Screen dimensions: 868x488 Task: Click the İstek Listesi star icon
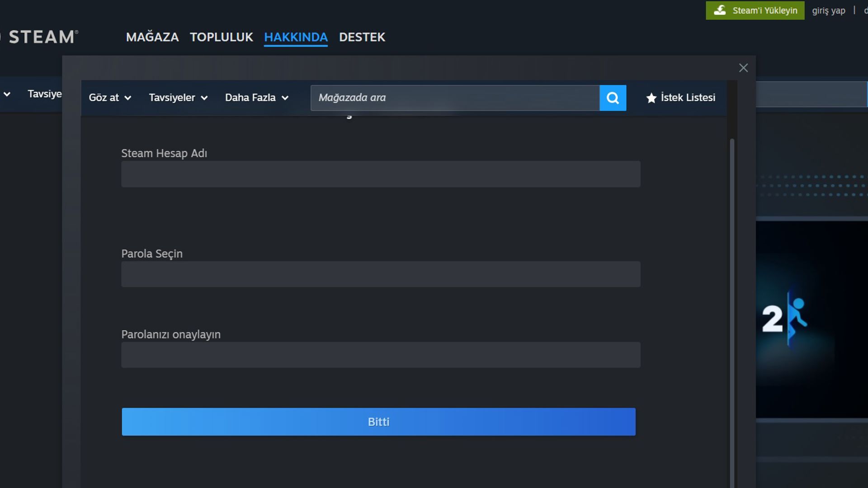[x=651, y=98]
